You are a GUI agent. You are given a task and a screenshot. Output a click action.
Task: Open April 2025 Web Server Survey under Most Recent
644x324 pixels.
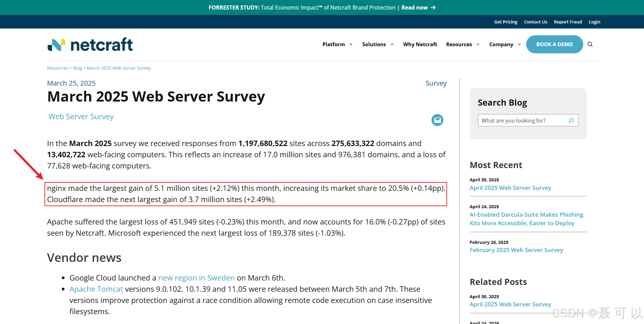click(x=510, y=188)
